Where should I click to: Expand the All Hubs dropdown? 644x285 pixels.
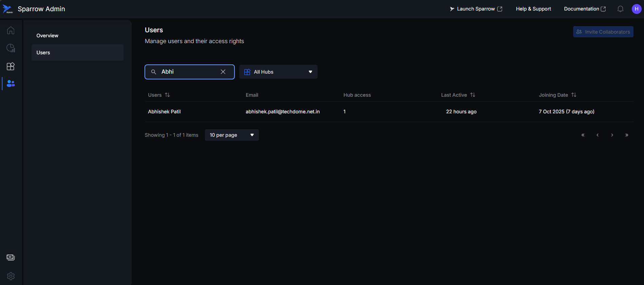pyautogui.click(x=278, y=72)
